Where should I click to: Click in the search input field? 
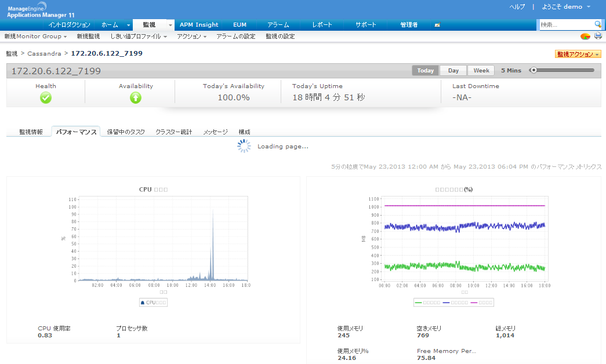(x=565, y=25)
